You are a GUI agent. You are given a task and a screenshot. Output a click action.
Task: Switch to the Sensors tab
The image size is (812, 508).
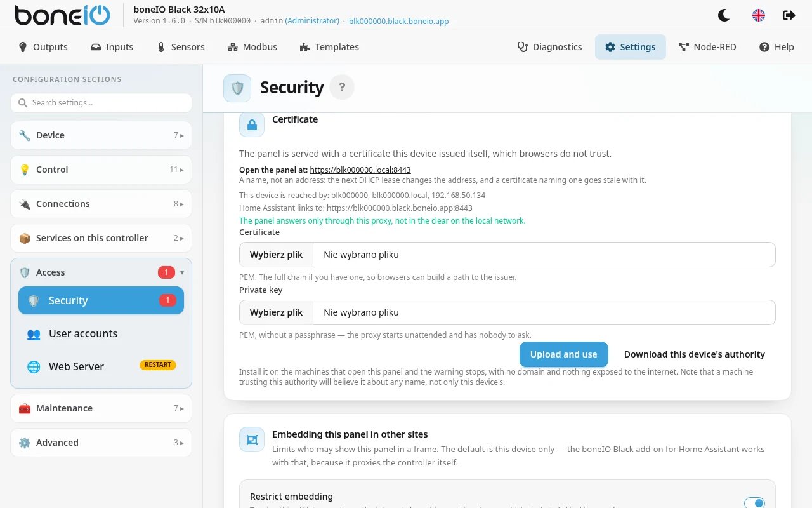181,47
